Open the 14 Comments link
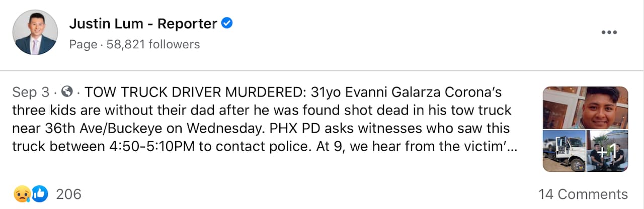 coord(583,194)
